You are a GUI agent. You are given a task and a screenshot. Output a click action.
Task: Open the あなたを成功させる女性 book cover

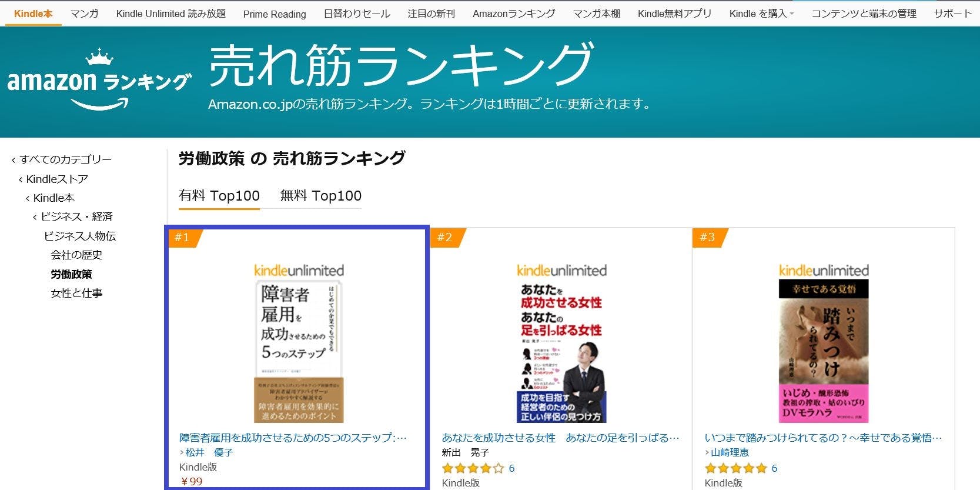click(561, 352)
